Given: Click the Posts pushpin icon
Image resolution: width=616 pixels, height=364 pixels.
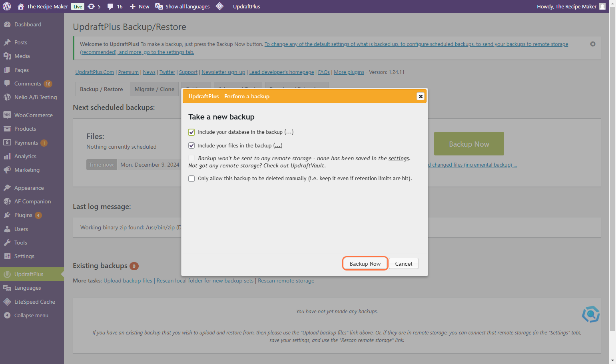Looking at the screenshot, I should (x=7, y=42).
